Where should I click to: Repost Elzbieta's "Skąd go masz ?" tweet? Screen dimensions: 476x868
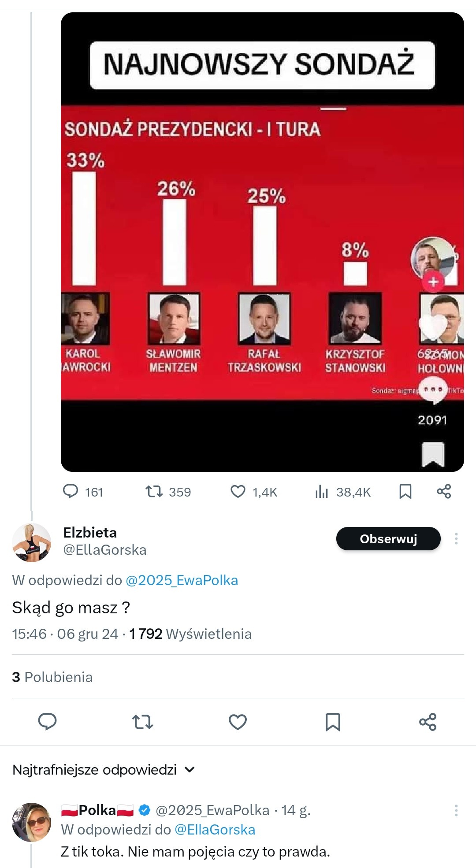click(142, 722)
